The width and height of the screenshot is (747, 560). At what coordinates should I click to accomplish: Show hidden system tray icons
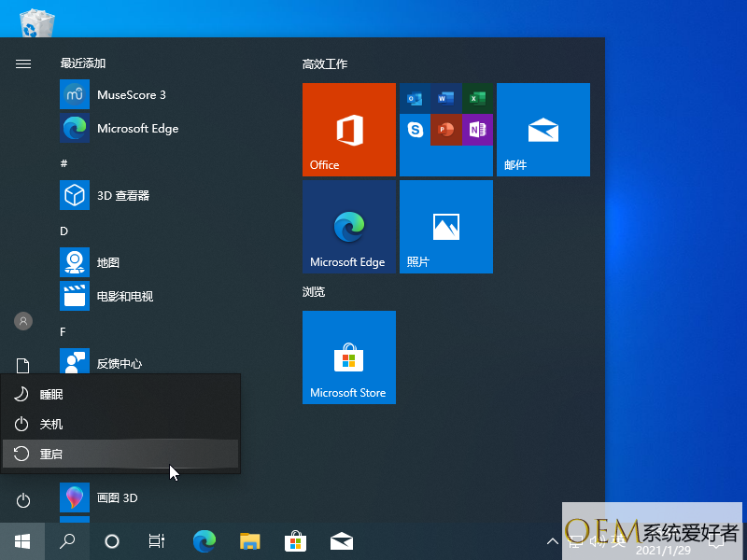point(552,540)
